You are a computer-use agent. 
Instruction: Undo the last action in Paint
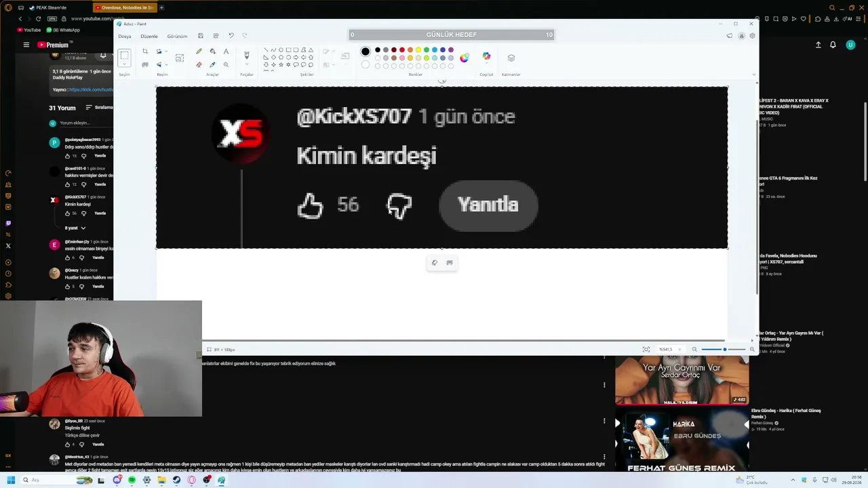(x=231, y=36)
